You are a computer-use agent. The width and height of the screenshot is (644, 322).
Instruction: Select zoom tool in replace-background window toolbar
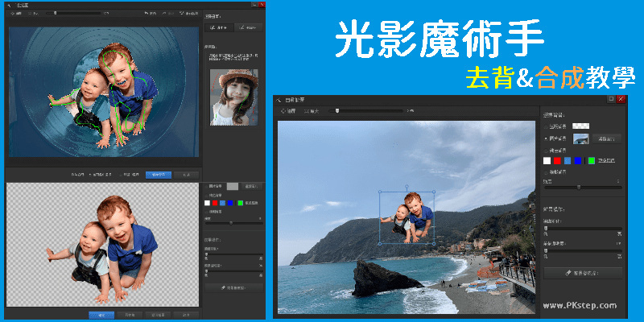point(312,111)
